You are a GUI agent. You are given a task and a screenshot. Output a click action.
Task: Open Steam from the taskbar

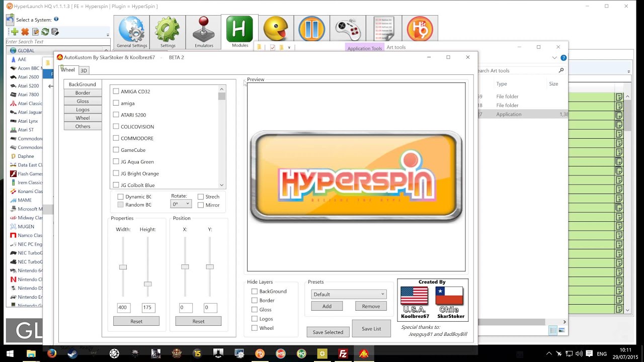[x=72, y=353]
